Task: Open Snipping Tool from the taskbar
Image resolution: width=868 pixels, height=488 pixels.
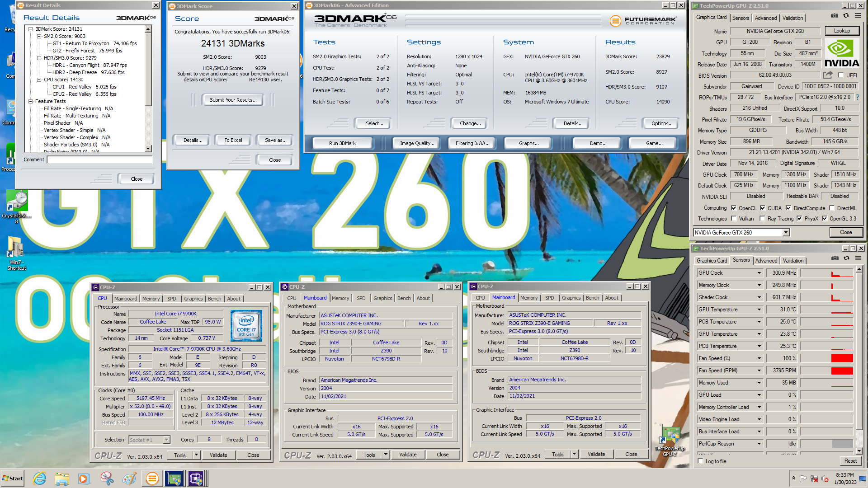Action: (x=107, y=479)
